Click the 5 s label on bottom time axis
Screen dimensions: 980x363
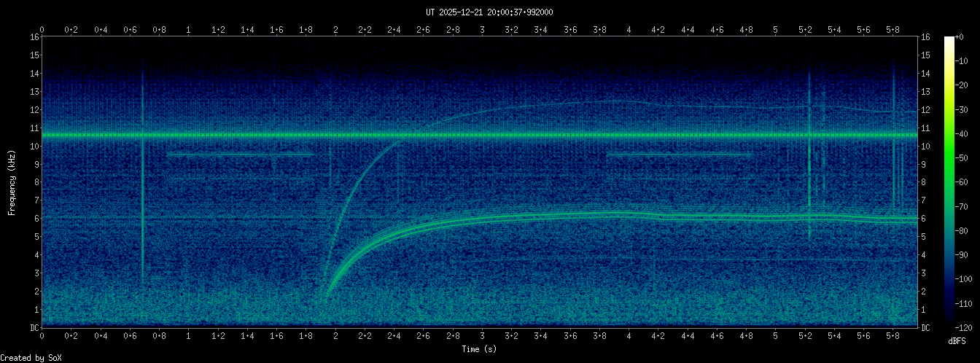point(776,337)
